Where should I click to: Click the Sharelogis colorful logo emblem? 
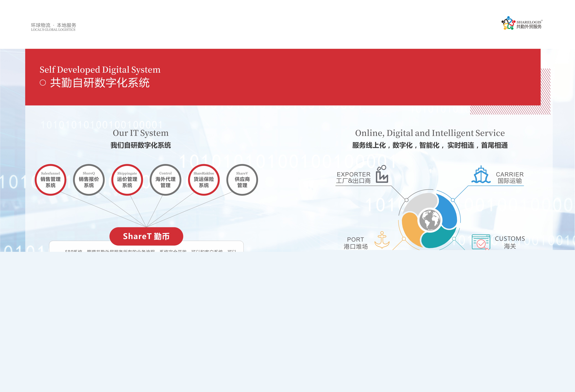tap(509, 23)
